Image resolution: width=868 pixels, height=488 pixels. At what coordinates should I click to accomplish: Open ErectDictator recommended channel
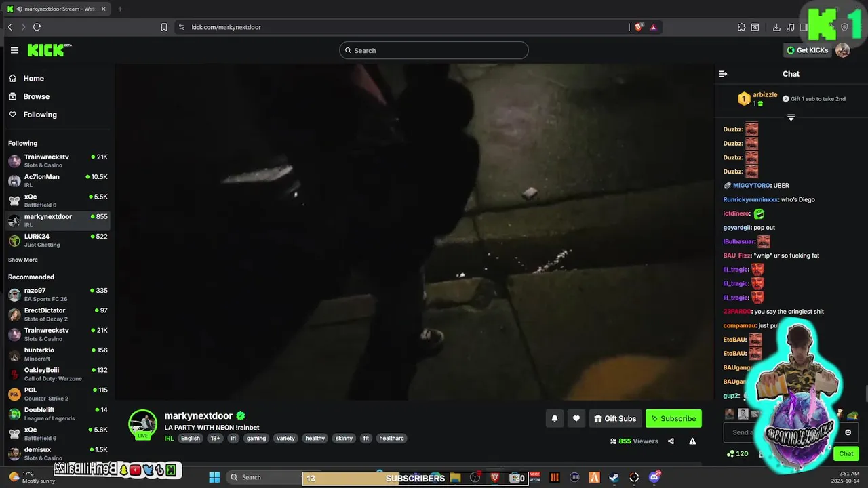pyautogui.click(x=58, y=314)
